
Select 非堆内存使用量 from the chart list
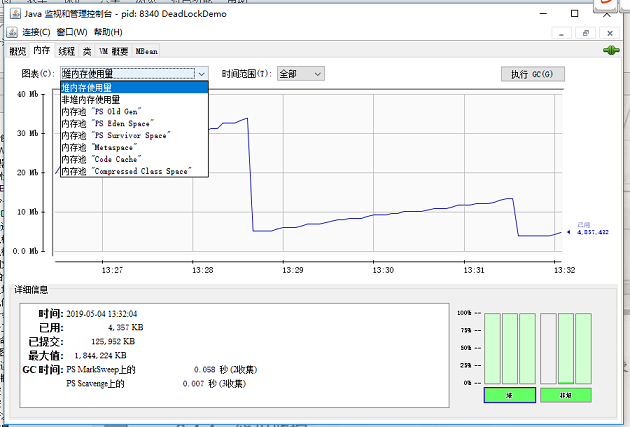click(x=91, y=99)
